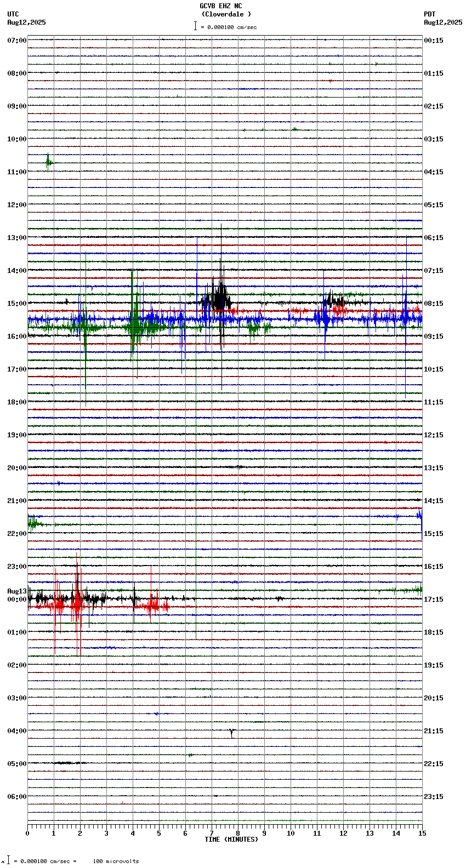Click the 19:00 UTC row label

pos(16,435)
